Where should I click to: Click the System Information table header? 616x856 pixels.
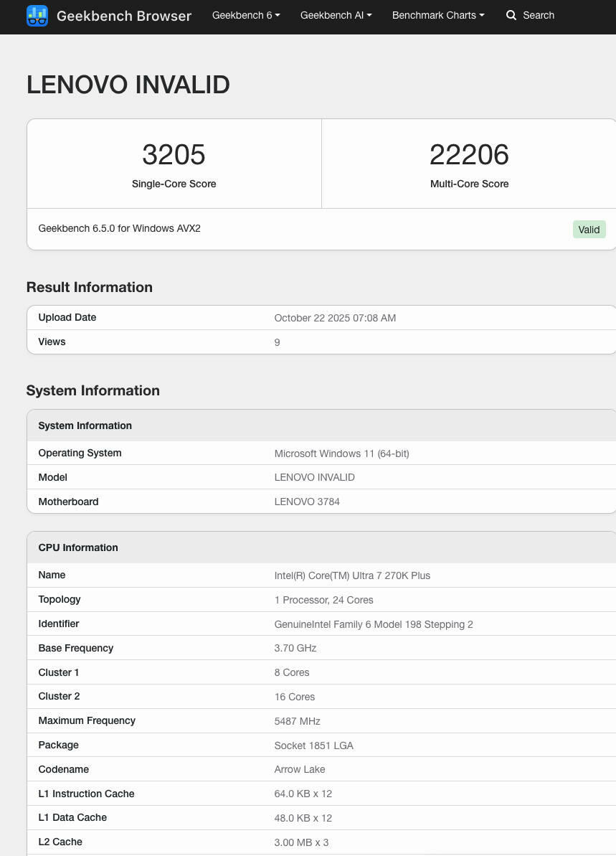[x=85, y=425]
